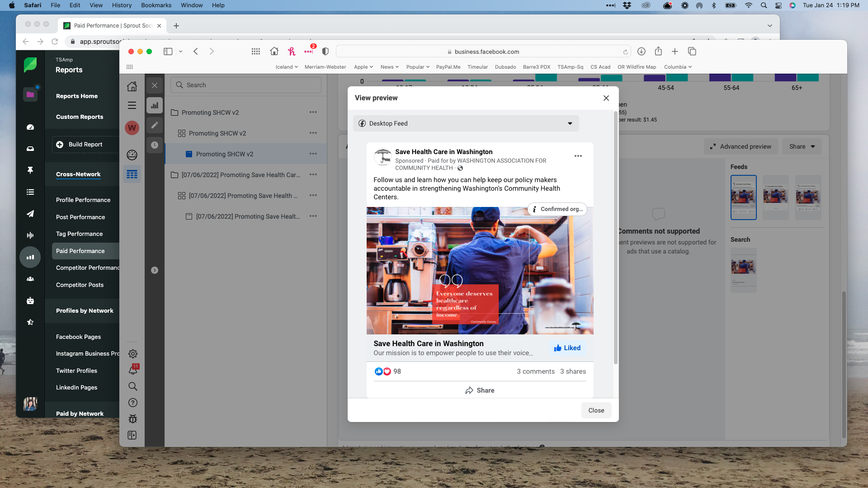This screenshot has width=868, height=488.
Task: Click the Search field in campaign tree
Action: [246, 85]
